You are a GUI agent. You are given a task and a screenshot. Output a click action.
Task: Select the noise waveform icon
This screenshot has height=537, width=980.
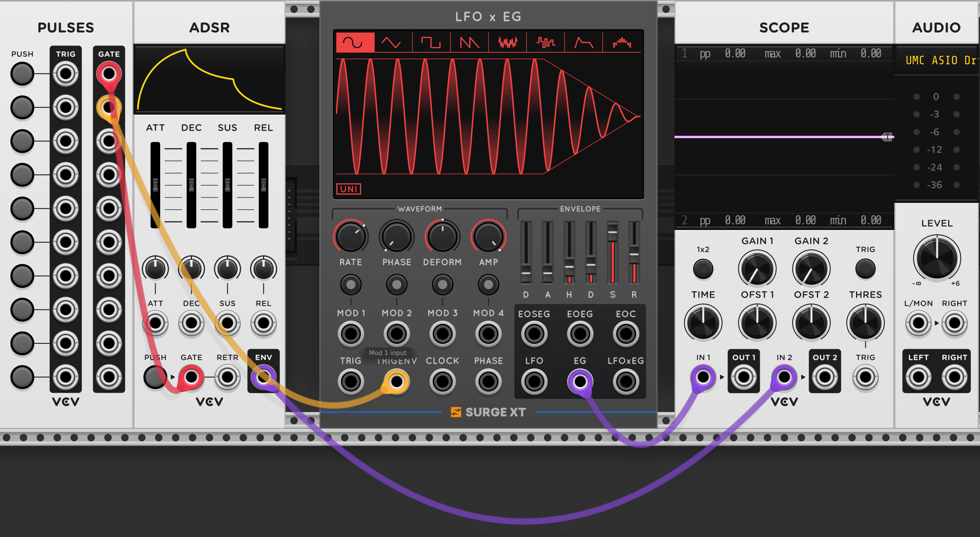[508, 42]
